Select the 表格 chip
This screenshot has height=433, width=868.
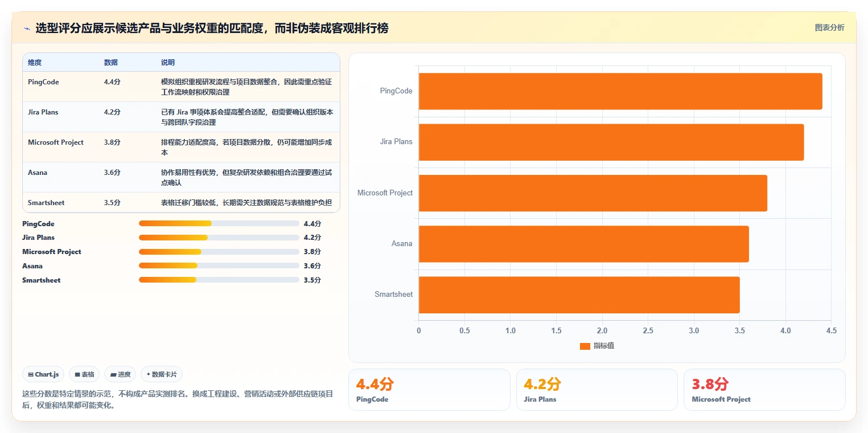(84, 374)
